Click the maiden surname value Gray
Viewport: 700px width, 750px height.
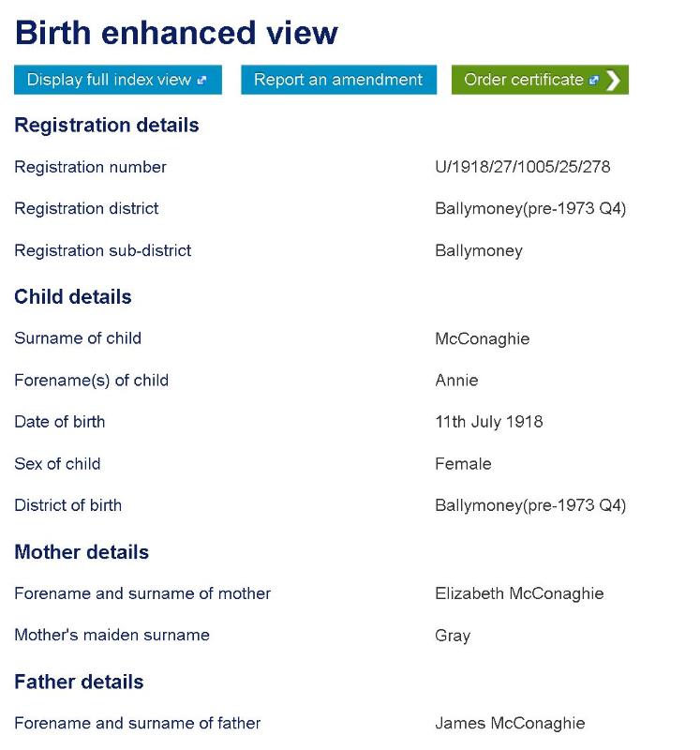tap(453, 636)
